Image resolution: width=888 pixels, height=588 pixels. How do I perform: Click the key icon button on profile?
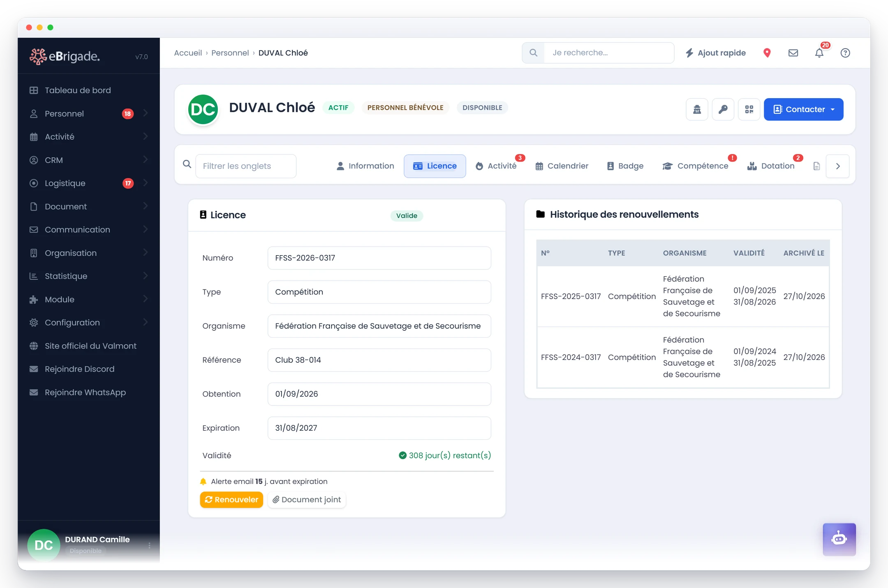723,109
